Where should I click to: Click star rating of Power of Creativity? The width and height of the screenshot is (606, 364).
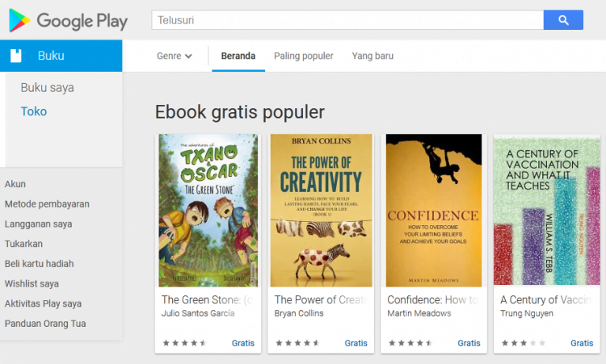(x=297, y=343)
